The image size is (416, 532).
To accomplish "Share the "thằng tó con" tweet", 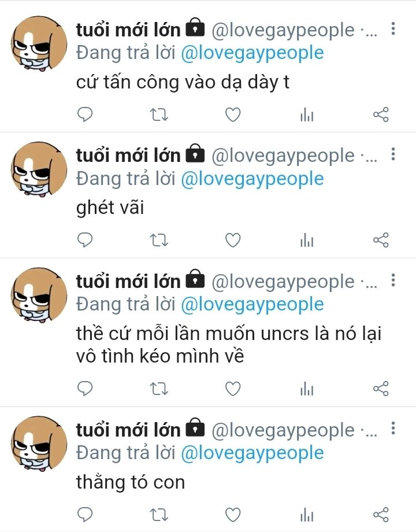I will click(x=381, y=515).
